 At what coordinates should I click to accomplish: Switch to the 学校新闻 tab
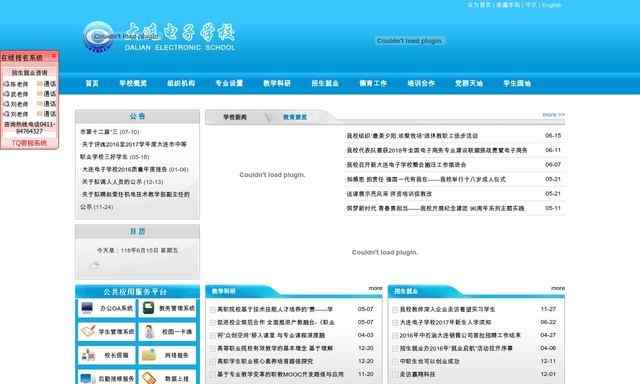(235, 117)
